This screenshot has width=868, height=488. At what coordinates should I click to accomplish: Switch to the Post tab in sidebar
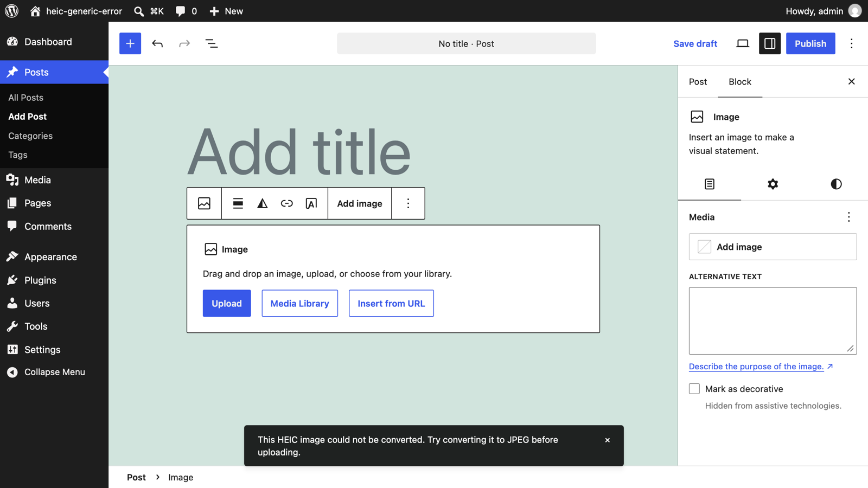(698, 82)
